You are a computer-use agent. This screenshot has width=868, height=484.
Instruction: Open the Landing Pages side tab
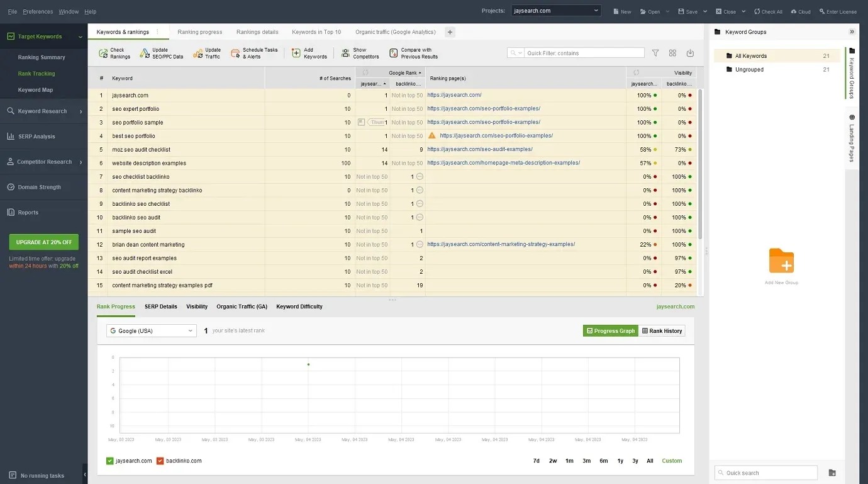(x=852, y=137)
